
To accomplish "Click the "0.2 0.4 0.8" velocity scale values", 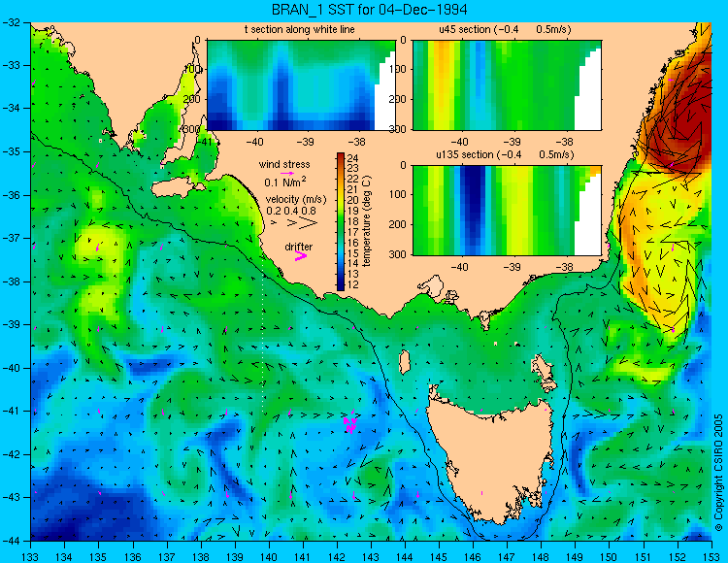I will point(290,211).
